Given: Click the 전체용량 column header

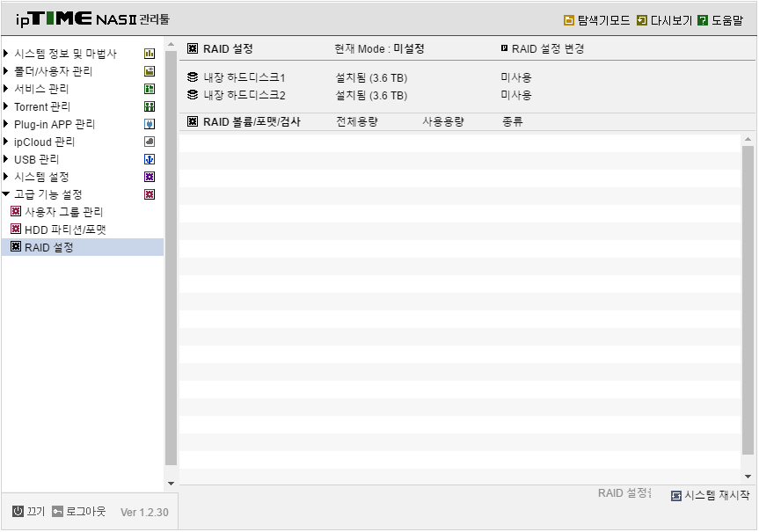Looking at the screenshot, I should coord(357,121).
